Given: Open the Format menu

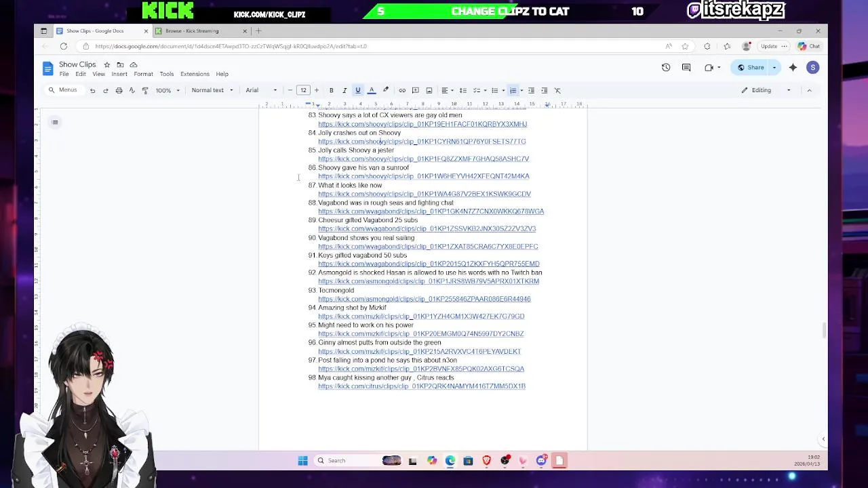Looking at the screenshot, I should (x=143, y=74).
